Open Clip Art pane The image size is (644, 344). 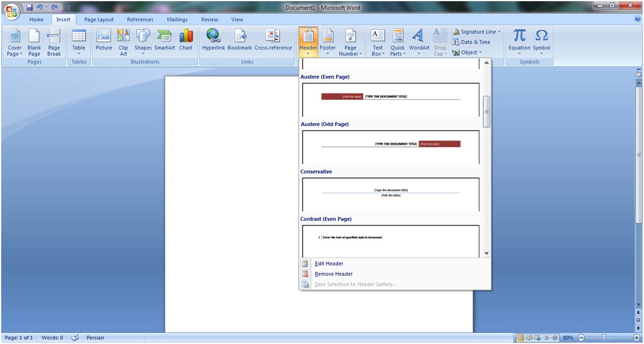coord(123,42)
